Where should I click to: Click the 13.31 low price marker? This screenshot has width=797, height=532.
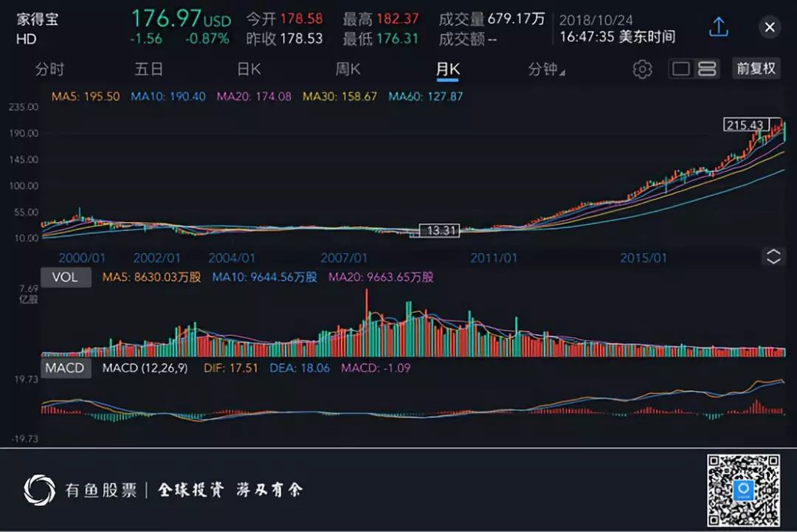440,231
